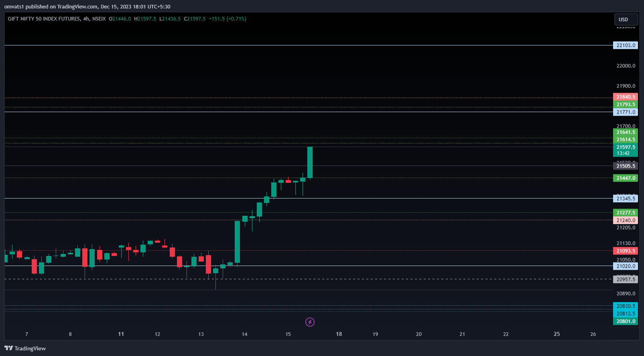Click the publisher text omvats1
644x356 pixels.
(14, 7)
